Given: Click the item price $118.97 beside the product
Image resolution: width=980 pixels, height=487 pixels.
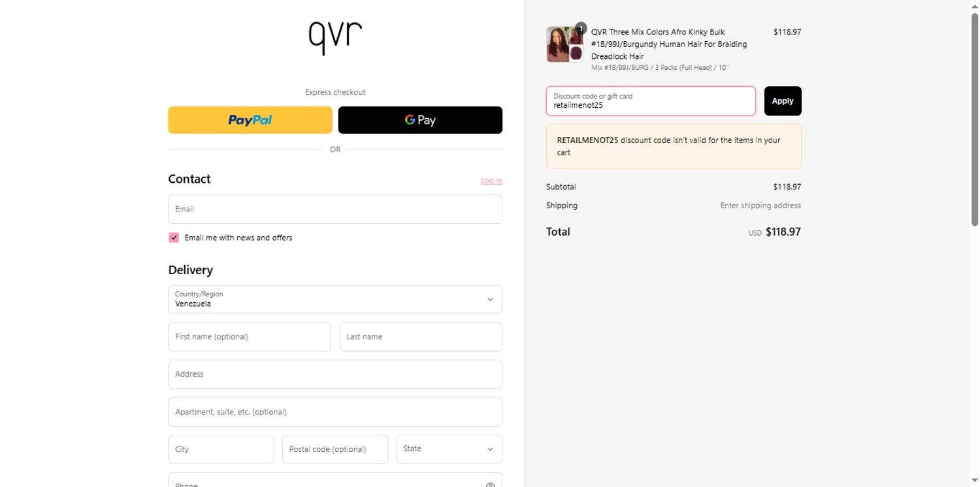Looking at the screenshot, I should pos(787,31).
